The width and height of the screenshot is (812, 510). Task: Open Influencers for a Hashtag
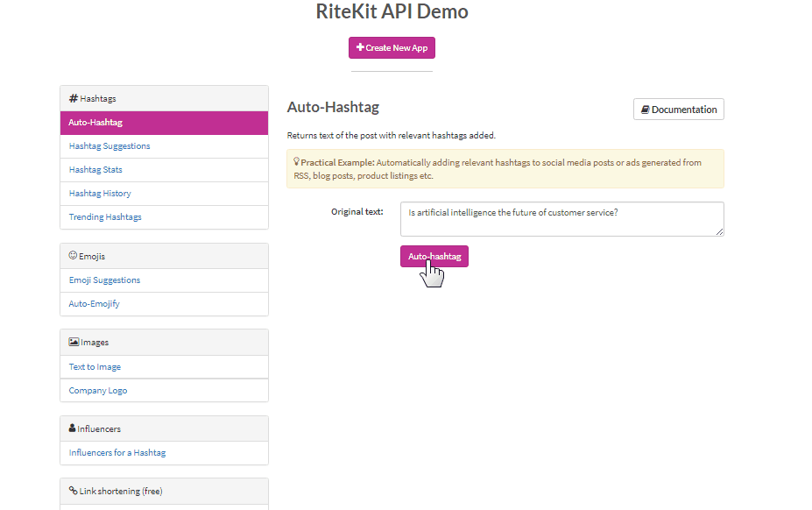pyautogui.click(x=117, y=453)
